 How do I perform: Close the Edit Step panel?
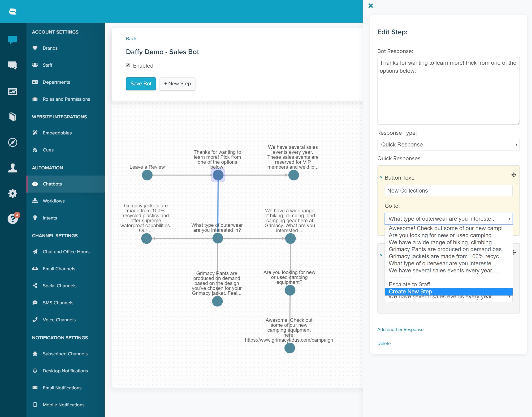pyautogui.click(x=371, y=6)
